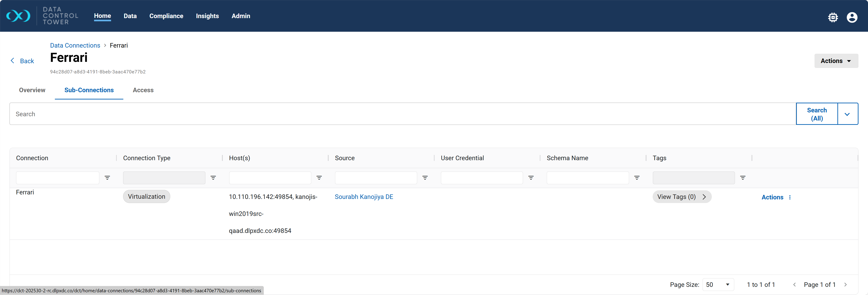This screenshot has height=295, width=868.
Task: Open the Compliance menu
Action: (x=166, y=16)
